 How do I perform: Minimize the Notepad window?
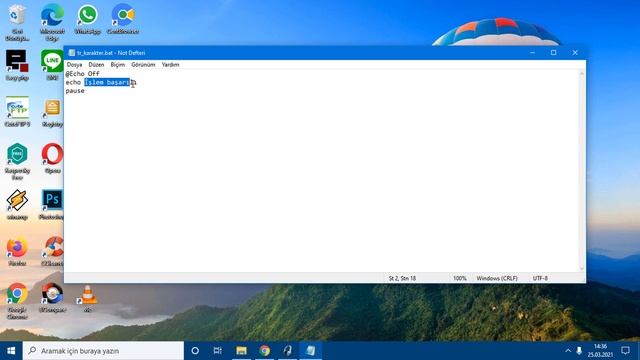click(532, 53)
